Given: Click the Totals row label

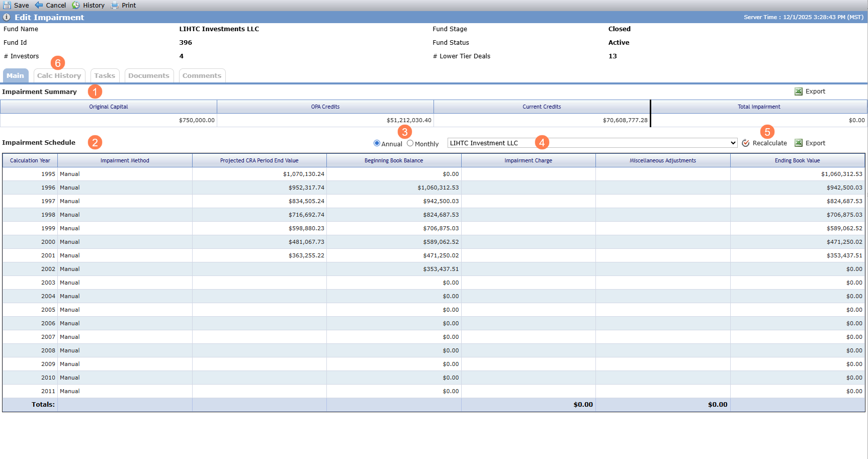Looking at the screenshot, I should (x=43, y=404).
